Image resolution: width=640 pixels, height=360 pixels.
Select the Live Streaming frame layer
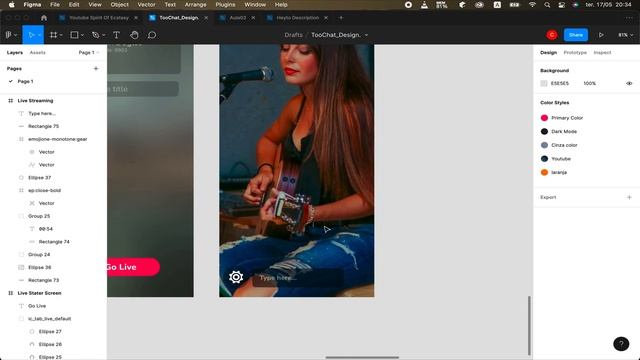tap(35, 100)
